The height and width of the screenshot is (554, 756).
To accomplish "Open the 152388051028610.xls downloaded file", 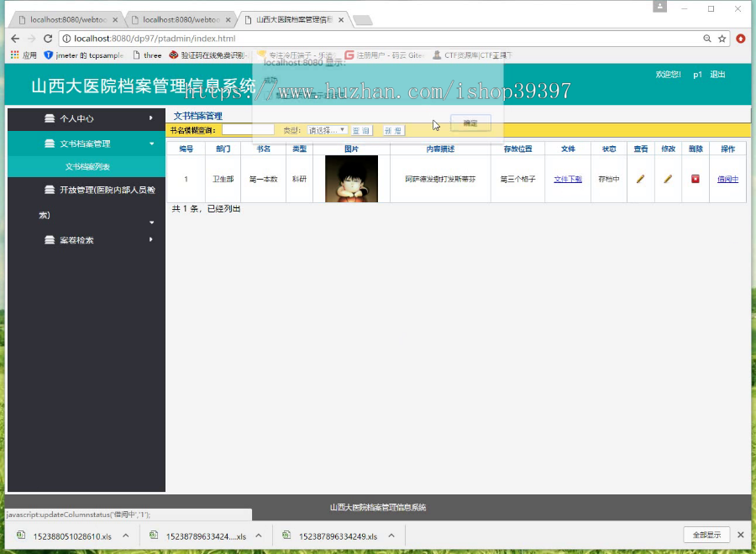I will click(72, 536).
